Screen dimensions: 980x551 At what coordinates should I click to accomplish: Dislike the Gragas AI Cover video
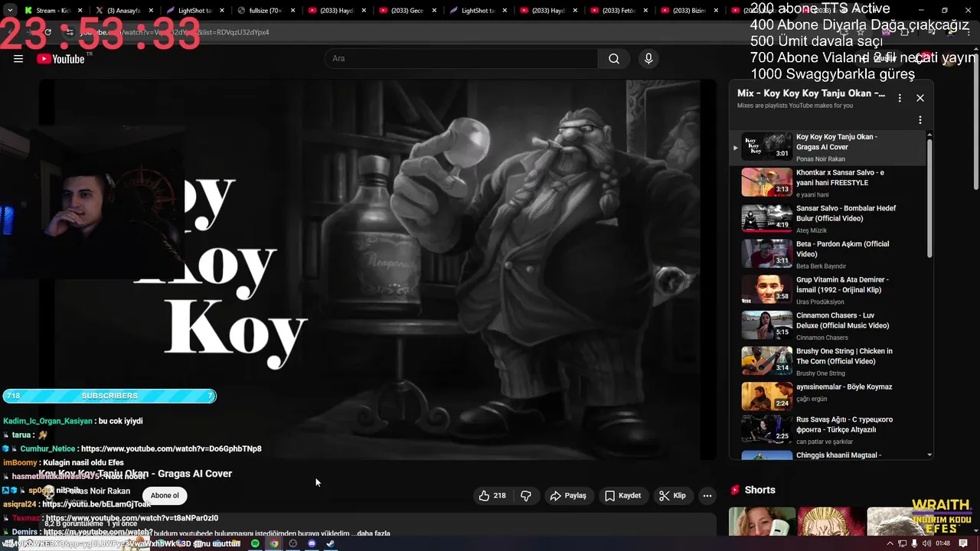(526, 496)
